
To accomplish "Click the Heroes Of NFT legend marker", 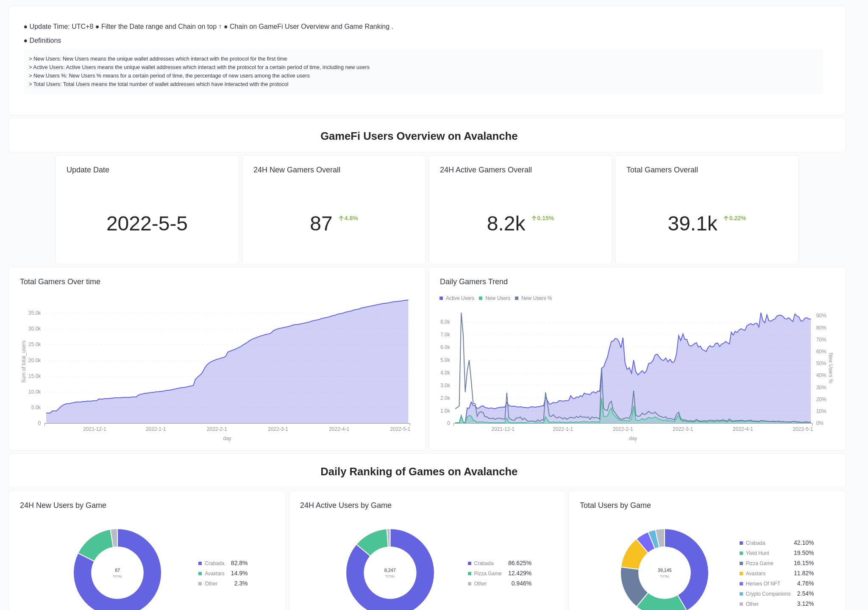I will (x=741, y=584).
